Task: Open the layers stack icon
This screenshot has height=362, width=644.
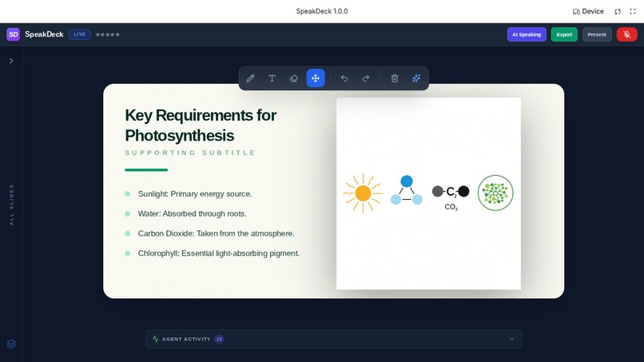Action: (x=11, y=344)
